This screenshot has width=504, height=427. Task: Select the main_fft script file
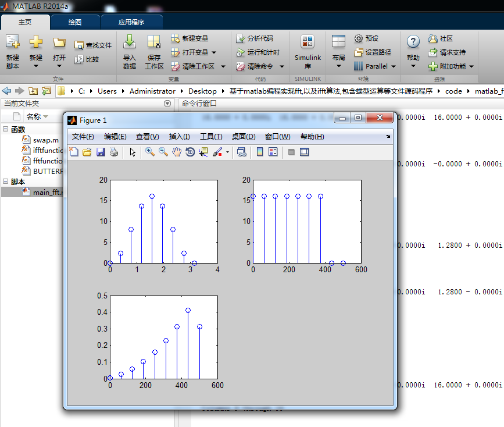click(x=42, y=192)
